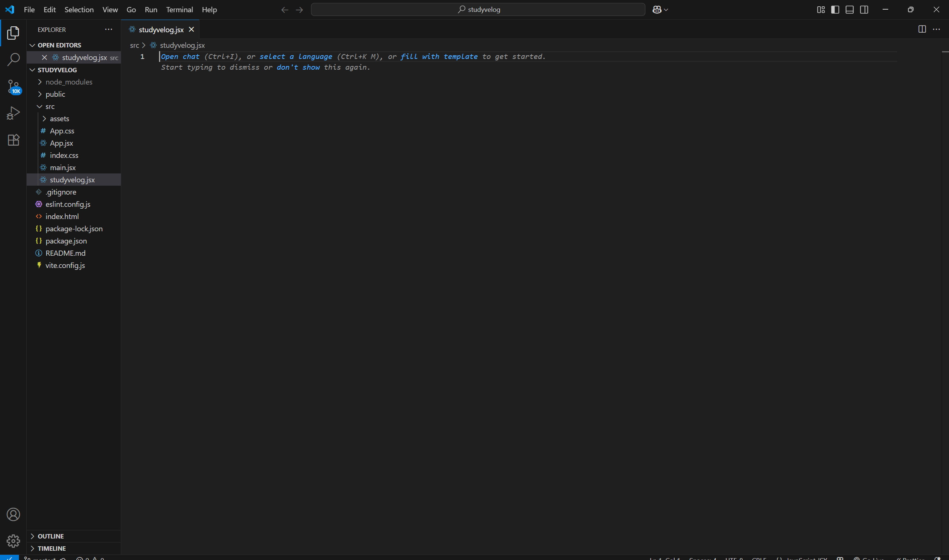Split the editor to the right
Image resolution: width=949 pixels, height=560 pixels.
(922, 29)
